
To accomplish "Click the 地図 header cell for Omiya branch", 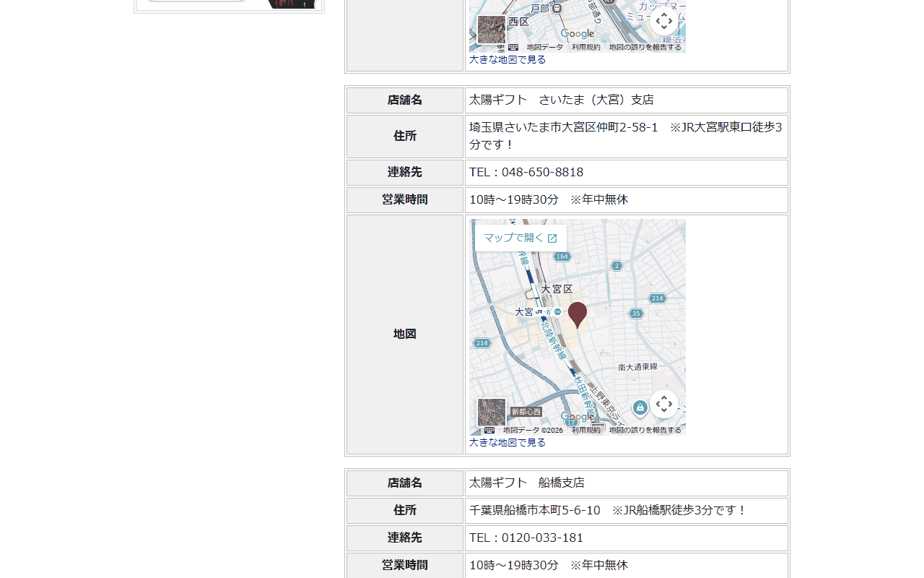I will 405,335.
